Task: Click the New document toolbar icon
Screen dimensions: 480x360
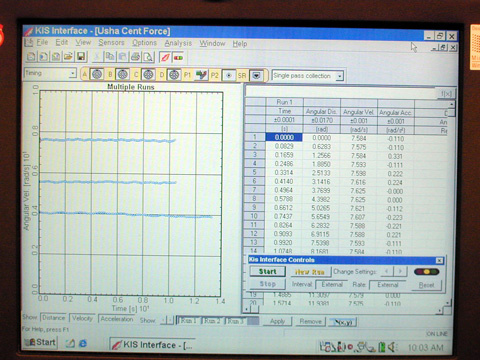Action: pyautogui.click(x=31, y=57)
